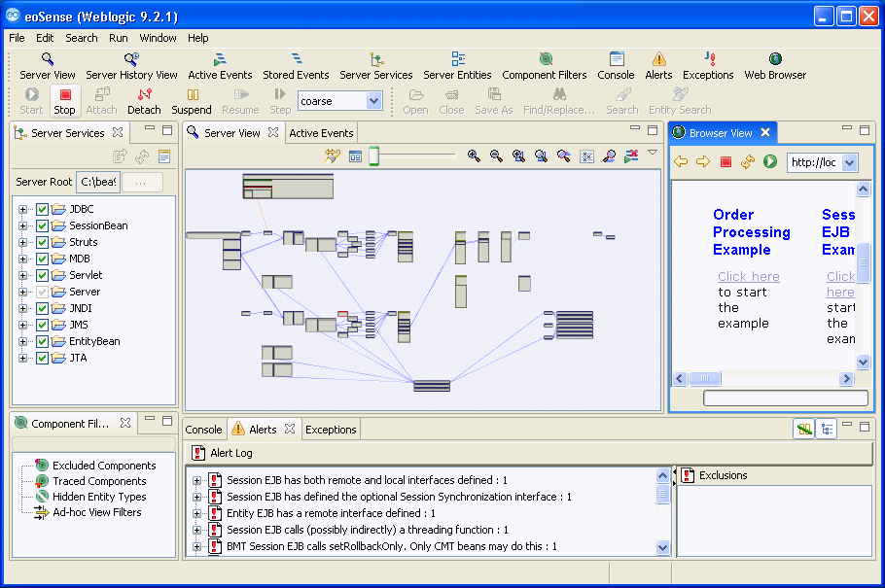Open the Run menu
The width and height of the screenshot is (885, 588).
[x=119, y=38]
